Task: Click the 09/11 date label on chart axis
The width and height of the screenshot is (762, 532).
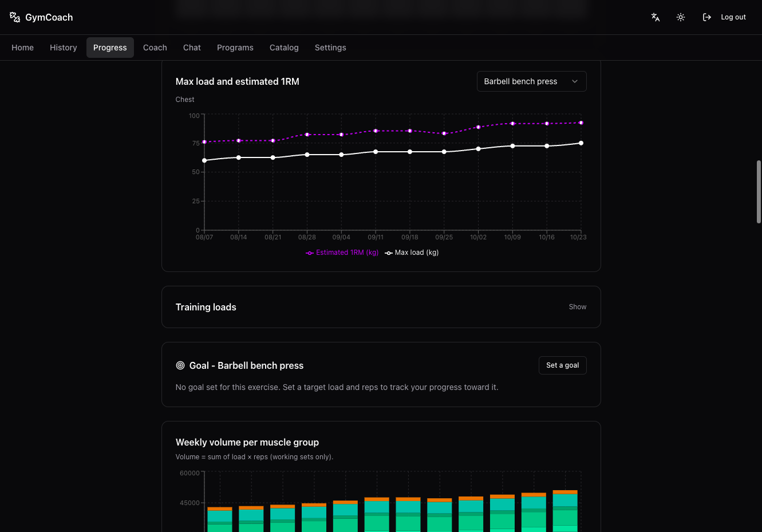Action: coord(376,237)
